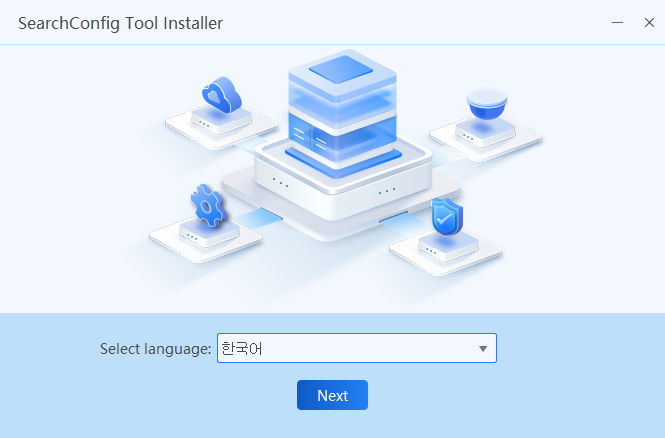The image size is (665, 438).
Task: Minimize the installer window
Action: (x=618, y=22)
